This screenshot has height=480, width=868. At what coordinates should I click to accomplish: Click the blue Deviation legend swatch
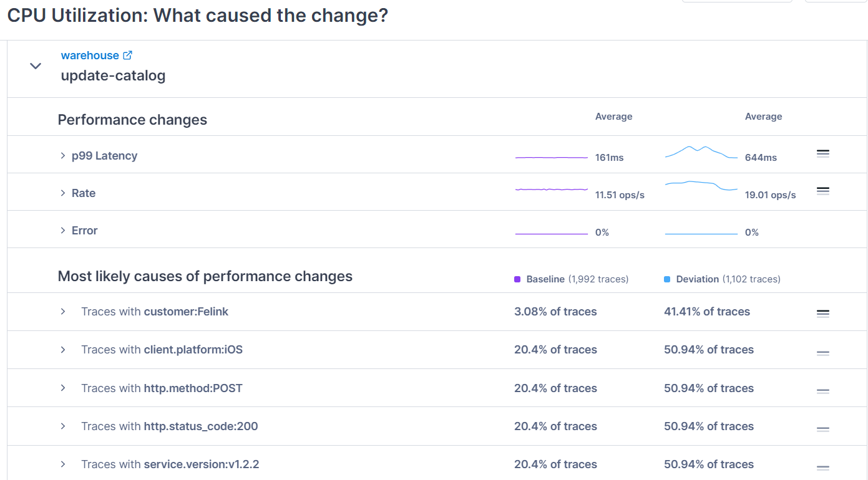[667, 279]
